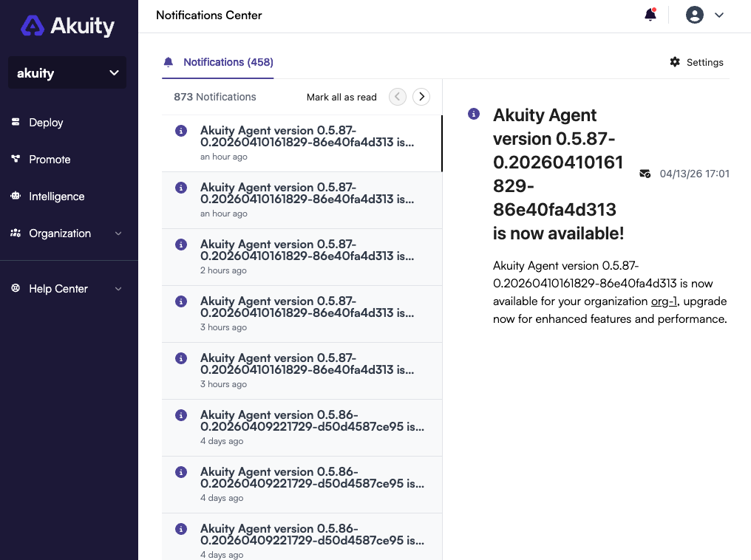Click the Akuity logo in sidebar
This screenshot has width=751, height=560.
pyautogui.click(x=67, y=27)
